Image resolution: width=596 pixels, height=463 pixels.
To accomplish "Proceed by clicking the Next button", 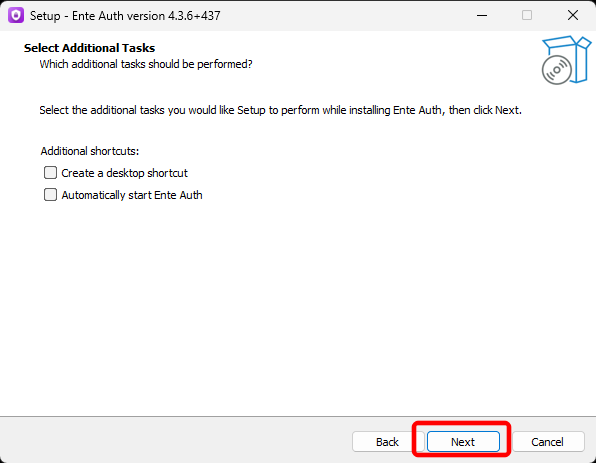I will click(x=463, y=442).
